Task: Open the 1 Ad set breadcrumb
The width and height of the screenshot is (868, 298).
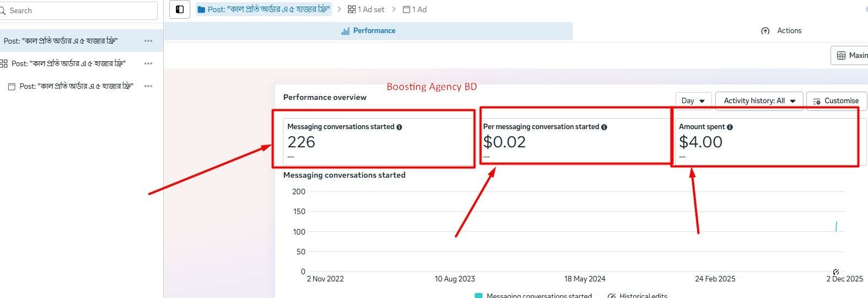Action: click(366, 9)
